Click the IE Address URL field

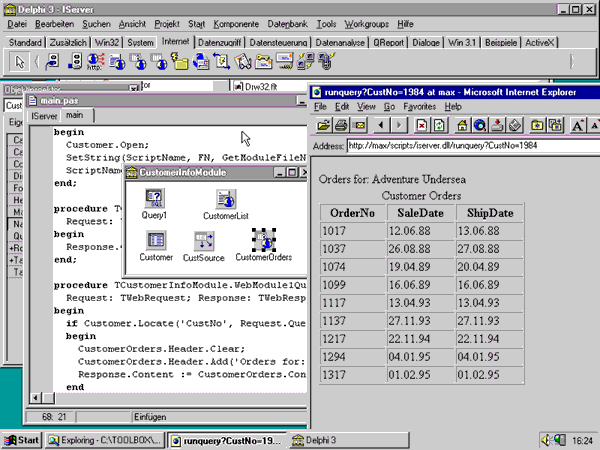(473, 146)
